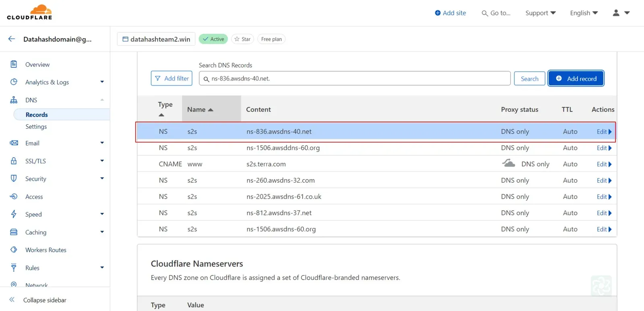The height and width of the screenshot is (311, 644).
Task: Open Workers Routes in the sidebar
Action: [46, 250]
